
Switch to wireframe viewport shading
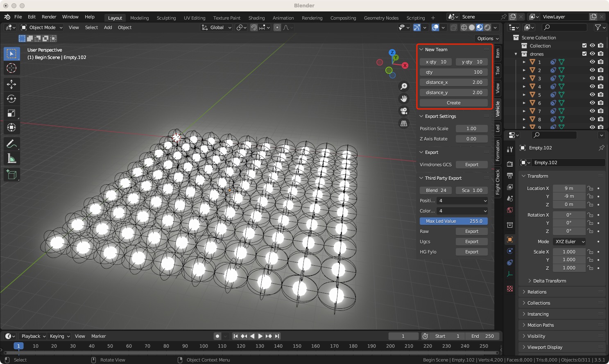(464, 27)
